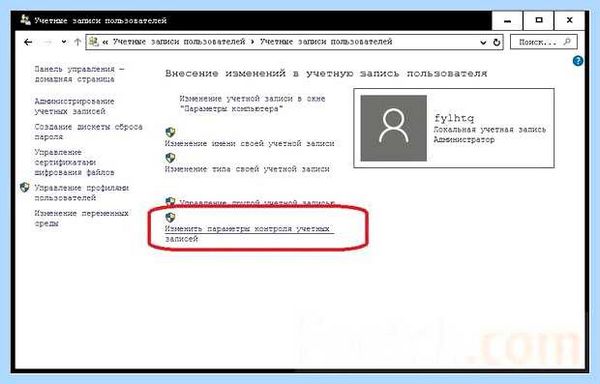This screenshot has height=384, width=600.
Task: Expand the address bar history dropdown
Action: 483,43
